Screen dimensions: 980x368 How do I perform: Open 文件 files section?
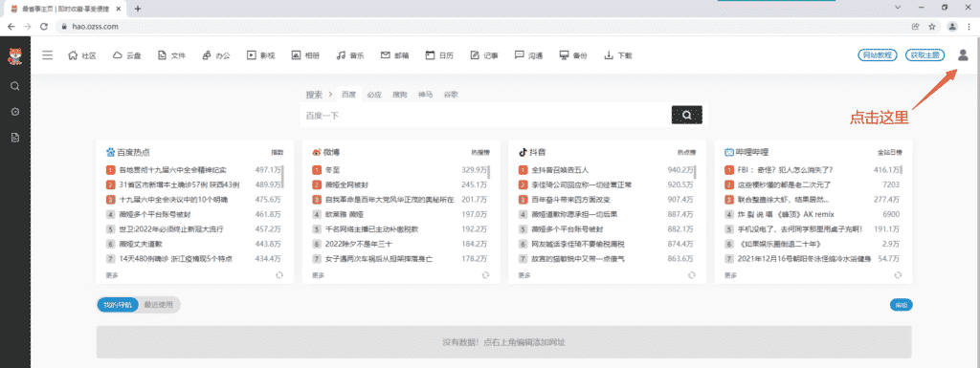click(172, 55)
